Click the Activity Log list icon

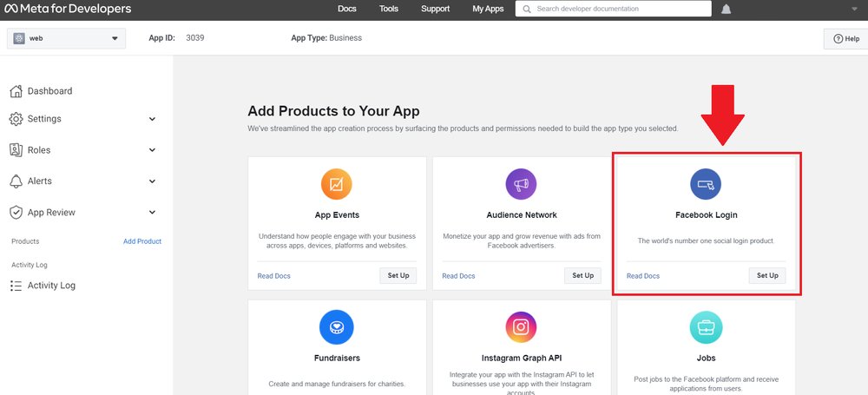tap(16, 286)
